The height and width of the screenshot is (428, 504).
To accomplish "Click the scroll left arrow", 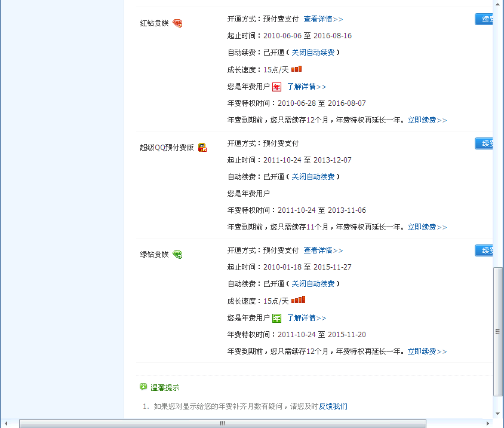I will point(6,423).
